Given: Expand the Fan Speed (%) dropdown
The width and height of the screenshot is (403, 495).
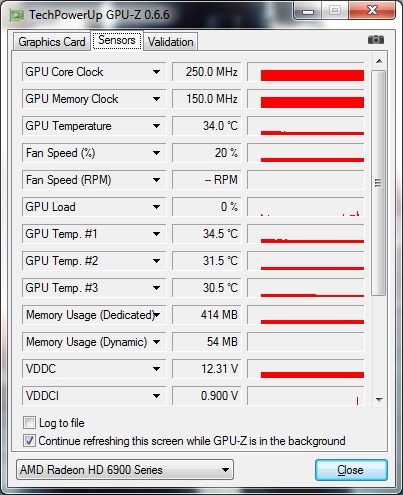Looking at the screenshot, I should tap(156, 153).
